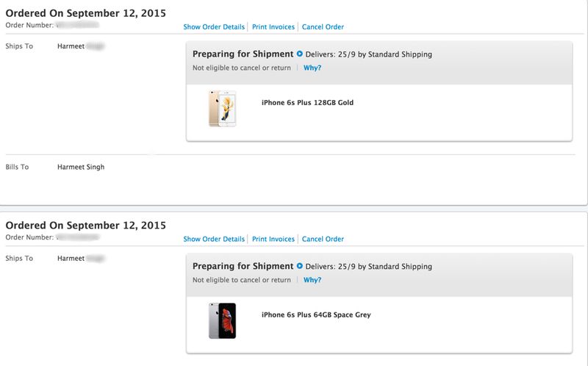Expand "Preparing for Shipment" status of Space Grey order
The height and width of the screenshot is (366, 588).
tap(243, 266)
